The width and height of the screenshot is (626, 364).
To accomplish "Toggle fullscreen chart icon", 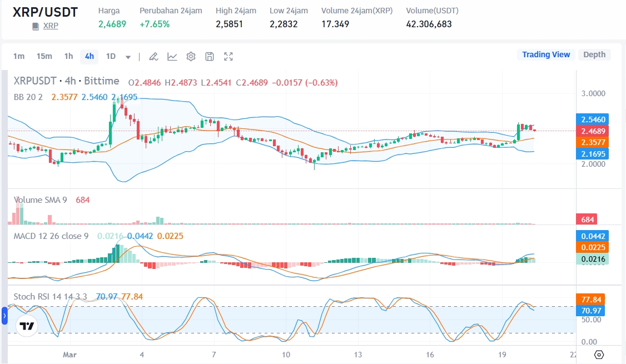I will click(228, 57).
